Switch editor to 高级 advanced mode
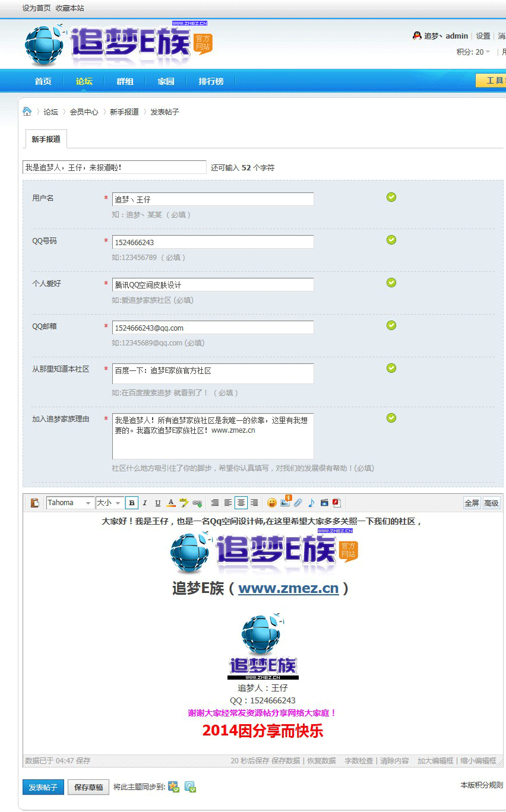506x812 pixels. (x=491, y=503)
